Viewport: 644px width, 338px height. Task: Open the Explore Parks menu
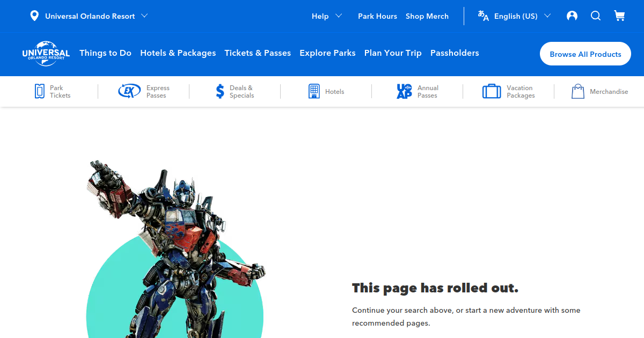point(327,53)
